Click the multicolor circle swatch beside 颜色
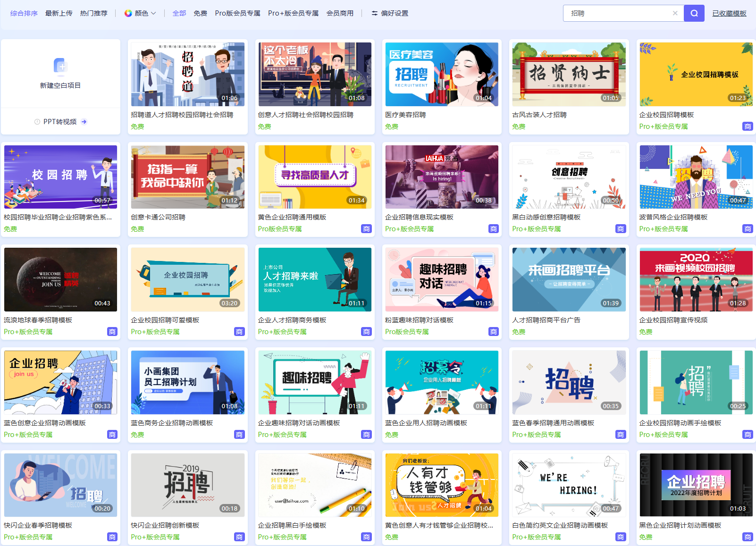 tap(127, 13)
